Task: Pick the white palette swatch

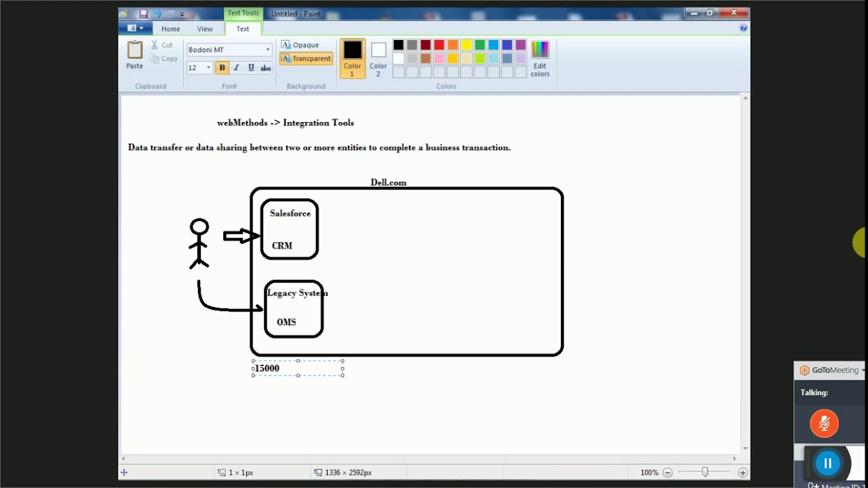Action: point(399,59)
